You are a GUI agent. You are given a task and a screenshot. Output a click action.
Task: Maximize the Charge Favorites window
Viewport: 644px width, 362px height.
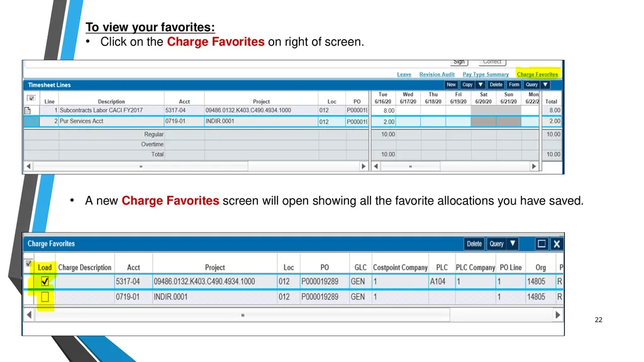click(x=541, y=244)
